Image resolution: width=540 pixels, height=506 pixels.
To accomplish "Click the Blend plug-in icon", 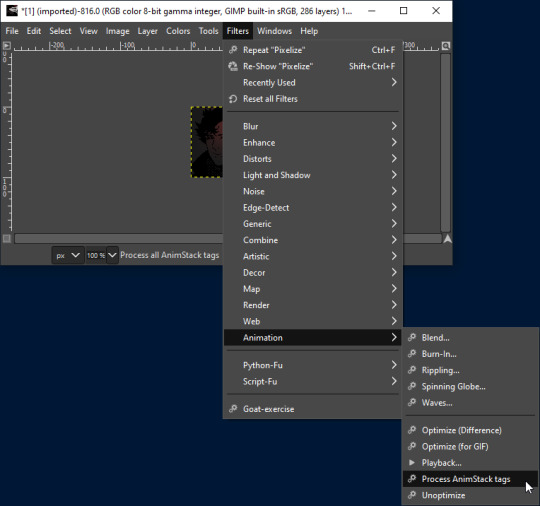I will pyautogui.click(x=412, y=337).
